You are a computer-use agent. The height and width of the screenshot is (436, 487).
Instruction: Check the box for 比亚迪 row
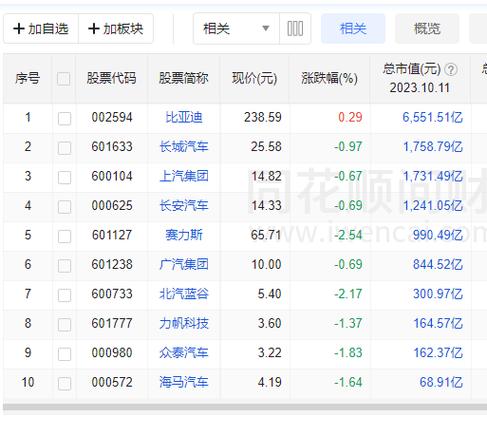tap(64, 118)
